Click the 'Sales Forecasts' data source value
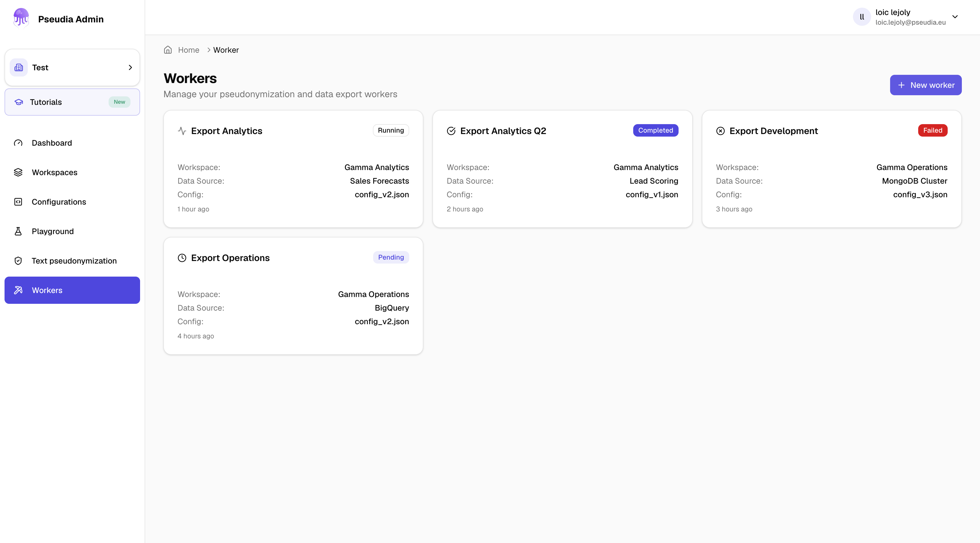Viewport: 980px width, 543px height. 379,181
